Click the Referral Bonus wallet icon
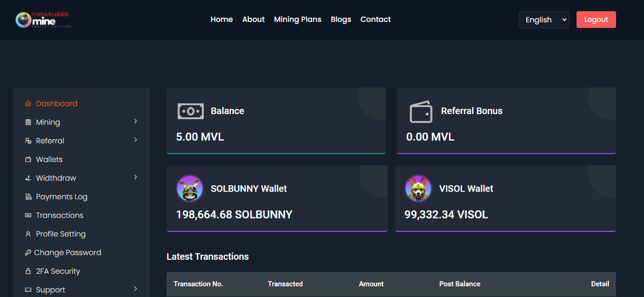 coord(421,111)
